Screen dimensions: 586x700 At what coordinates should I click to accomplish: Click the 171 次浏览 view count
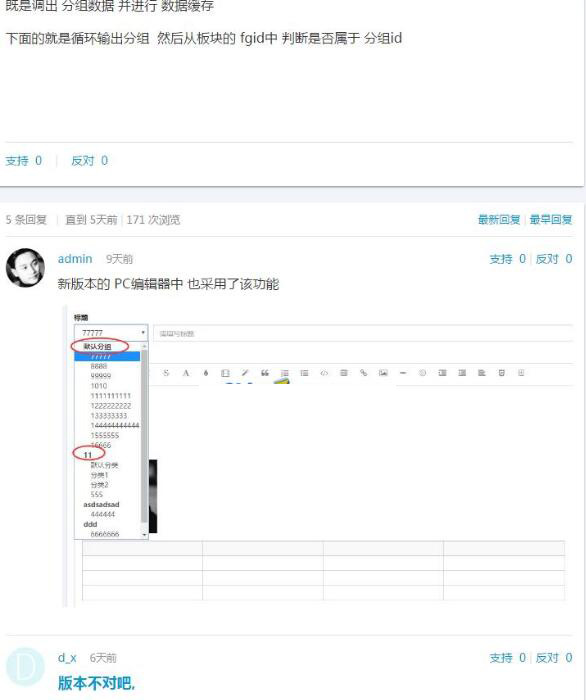tap(153, 220)
